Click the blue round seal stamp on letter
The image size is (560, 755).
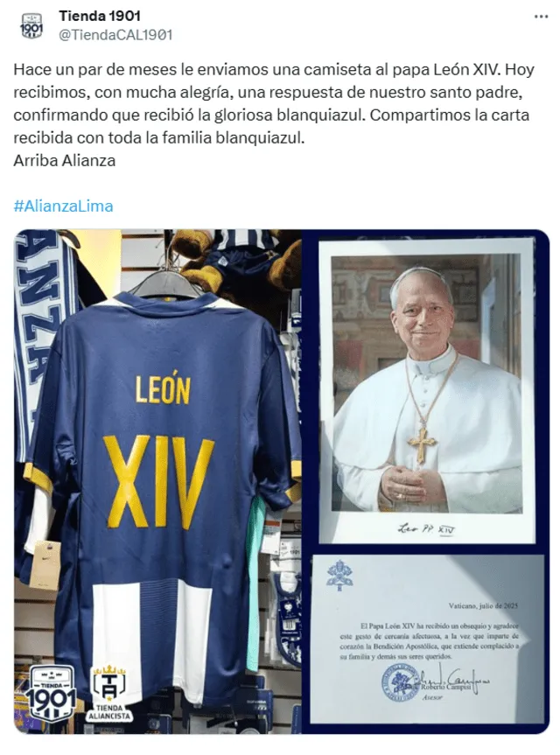pyautogui.click(x=399, y=682)
